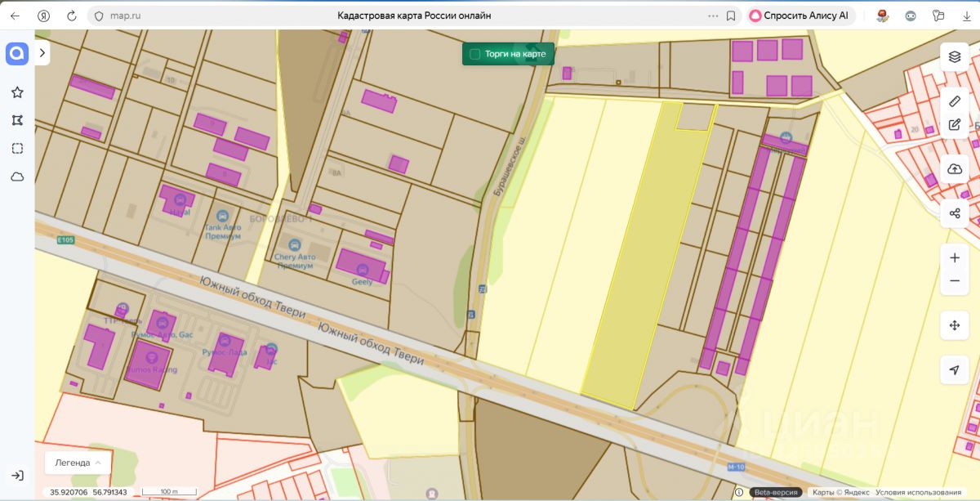Screen dimensions: 980x501
Task: Open the share map icon
Action: [x=954, y=213]
